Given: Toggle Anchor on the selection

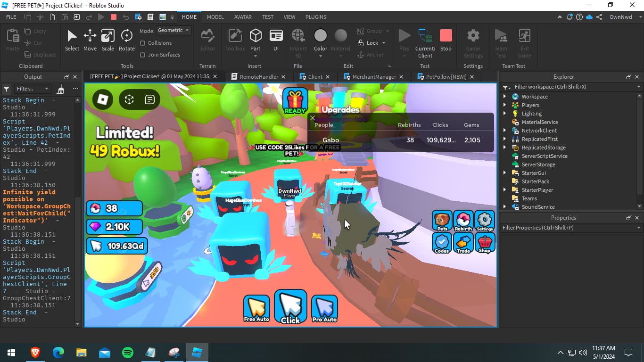Looking at the screenshot, I should pos(373,55).
